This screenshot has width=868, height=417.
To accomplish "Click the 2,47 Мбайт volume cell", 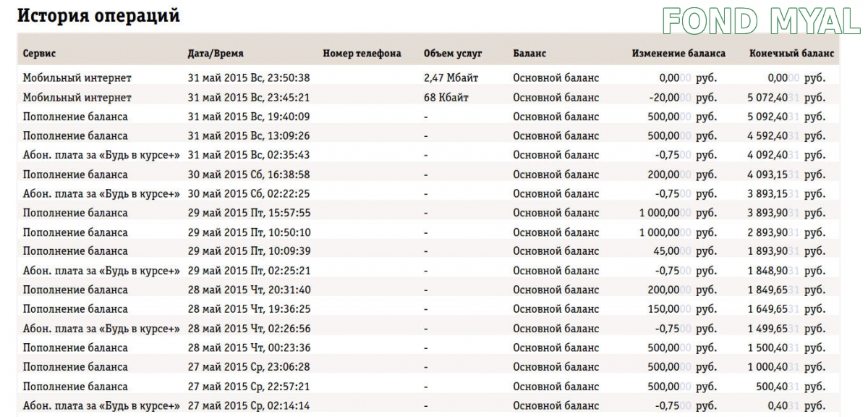I will 451,77.
